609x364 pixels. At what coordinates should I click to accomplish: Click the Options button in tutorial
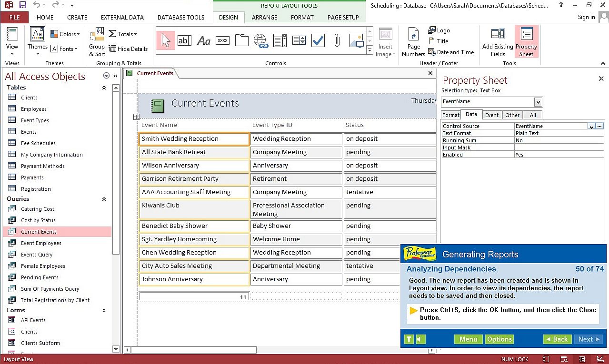click(499, 339)
